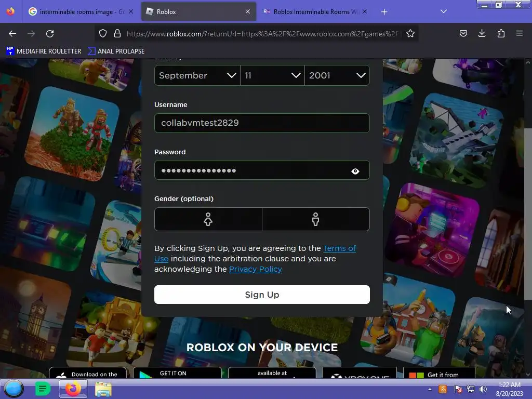Screen dimensions: 532x399
Task: Select the male gender option
Action: coord(315,219)
